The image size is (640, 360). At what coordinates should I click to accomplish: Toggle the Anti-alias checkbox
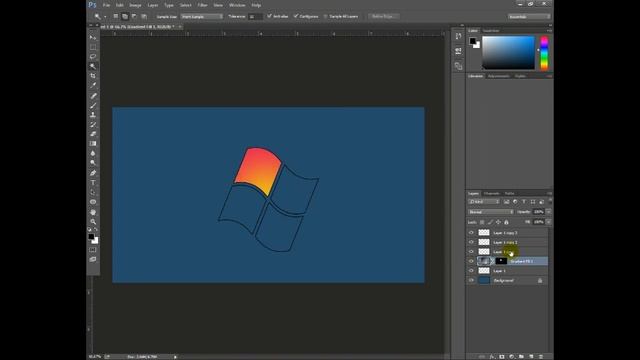[x=269, y=16]
